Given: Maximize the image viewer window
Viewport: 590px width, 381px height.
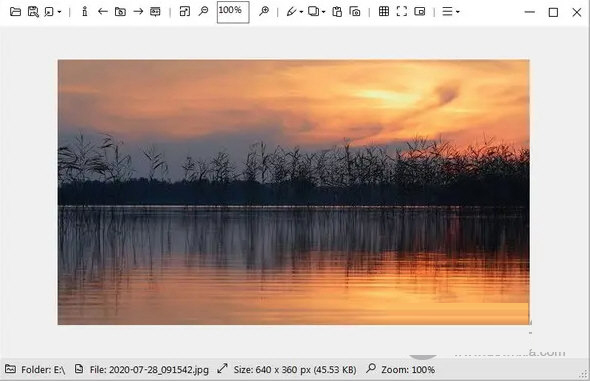Looking at the screenshot, I should pyautogui.click(x=553, y=12).
